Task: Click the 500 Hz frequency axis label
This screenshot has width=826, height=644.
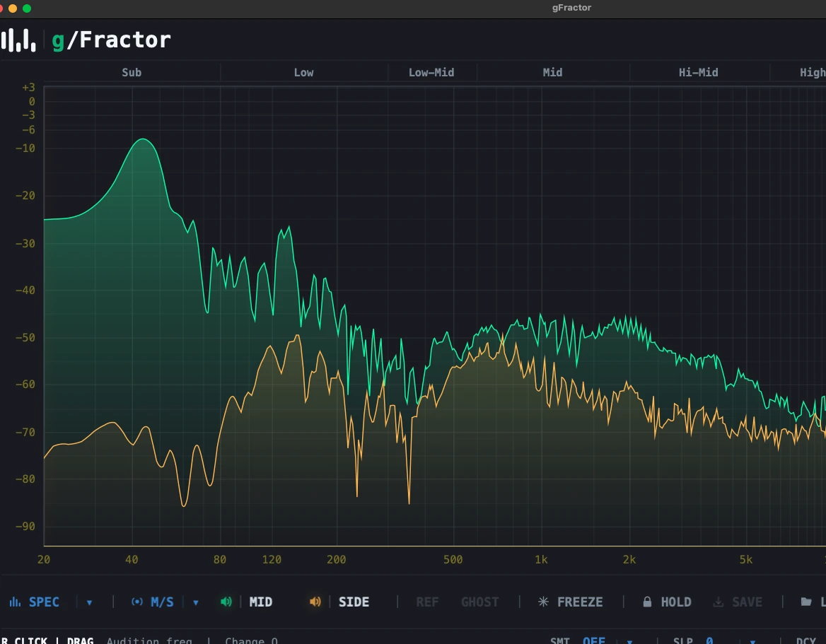Action: 453,559
